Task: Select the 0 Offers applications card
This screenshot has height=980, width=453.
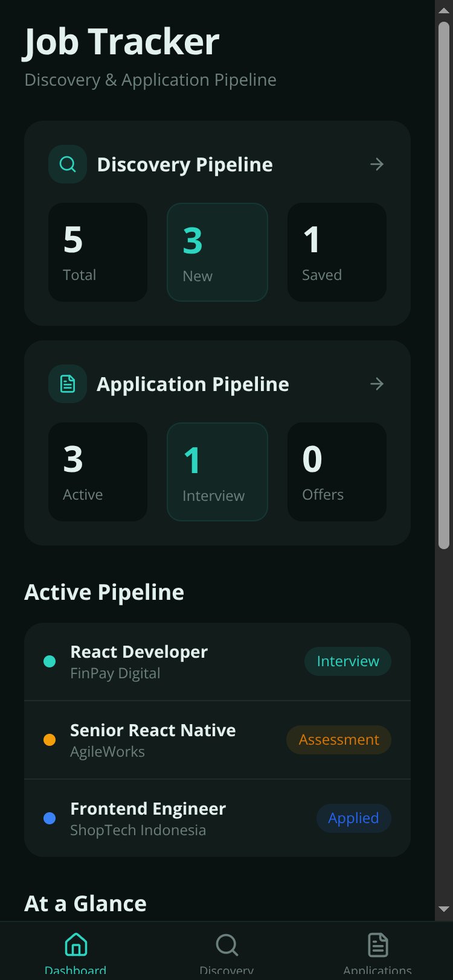Action: [x=337, y=472]
